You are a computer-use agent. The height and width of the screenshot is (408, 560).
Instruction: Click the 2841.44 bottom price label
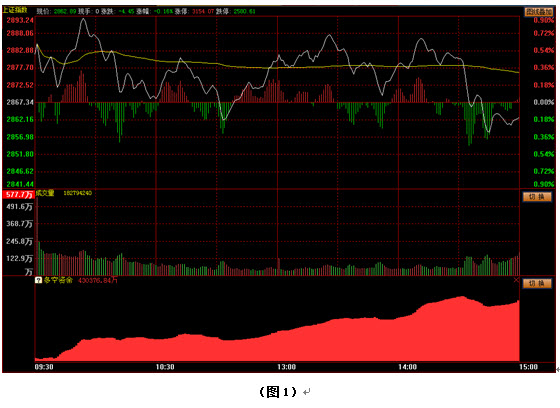pyautogui.click(x=20, y=184)
